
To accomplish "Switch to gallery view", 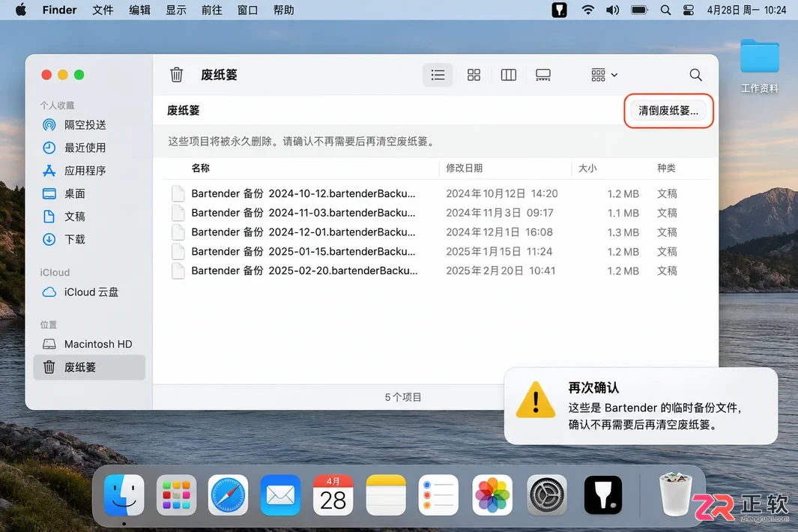I will coord(543,75).
